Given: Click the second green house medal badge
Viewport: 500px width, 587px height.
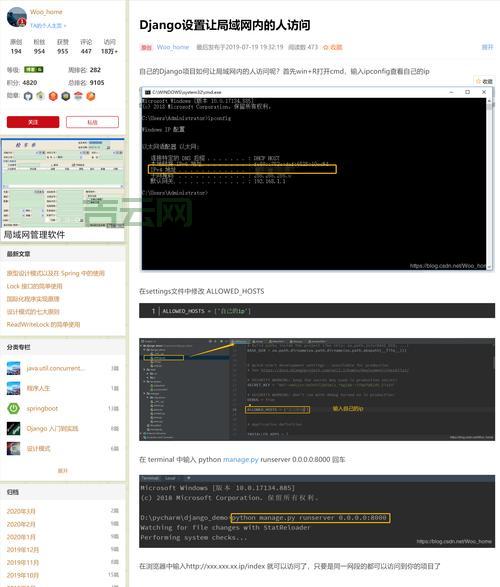Looking at the screenshot, I should click(40, 96).
